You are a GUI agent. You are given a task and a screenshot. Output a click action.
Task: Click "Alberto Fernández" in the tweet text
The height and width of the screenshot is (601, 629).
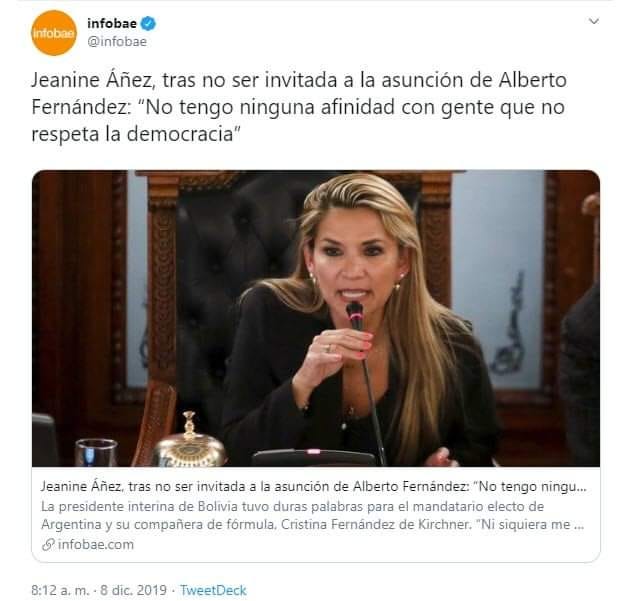point(299,93)
